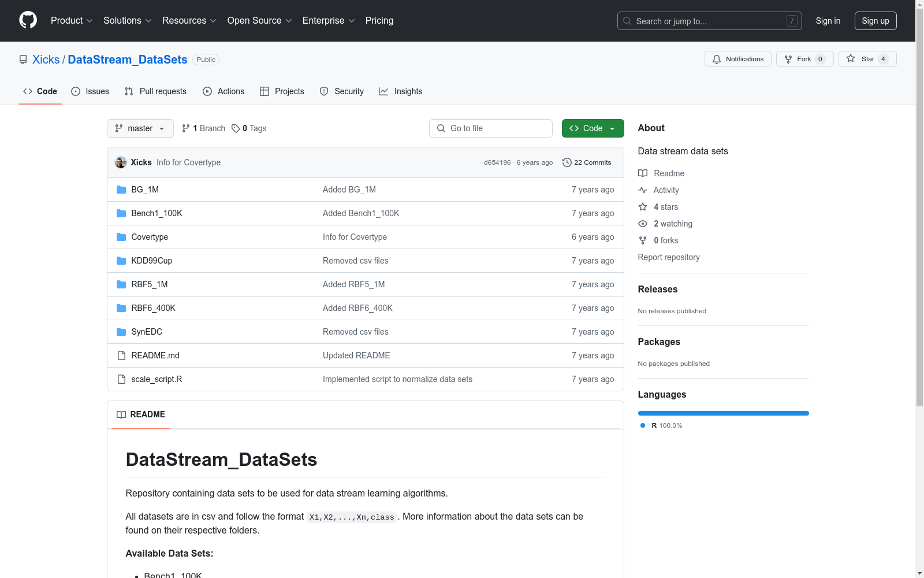The image size is (924, 578).
Task: Click the README book icon in file header
Action: 121,414
